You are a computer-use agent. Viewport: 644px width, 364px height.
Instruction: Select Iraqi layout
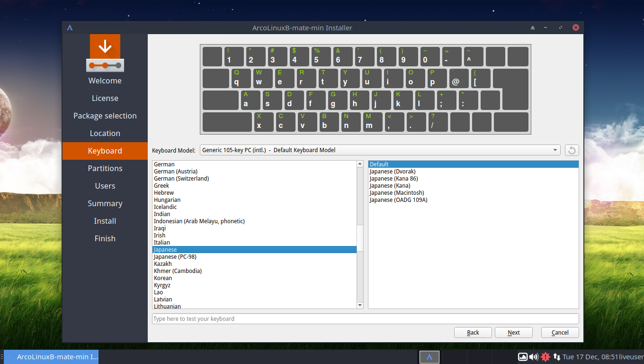tap(254, 228)
